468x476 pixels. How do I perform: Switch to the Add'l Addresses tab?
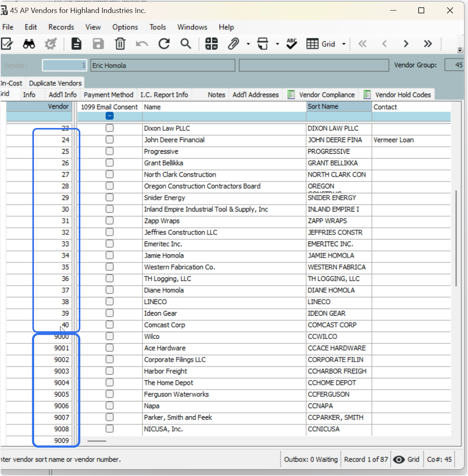click(255, 95)
